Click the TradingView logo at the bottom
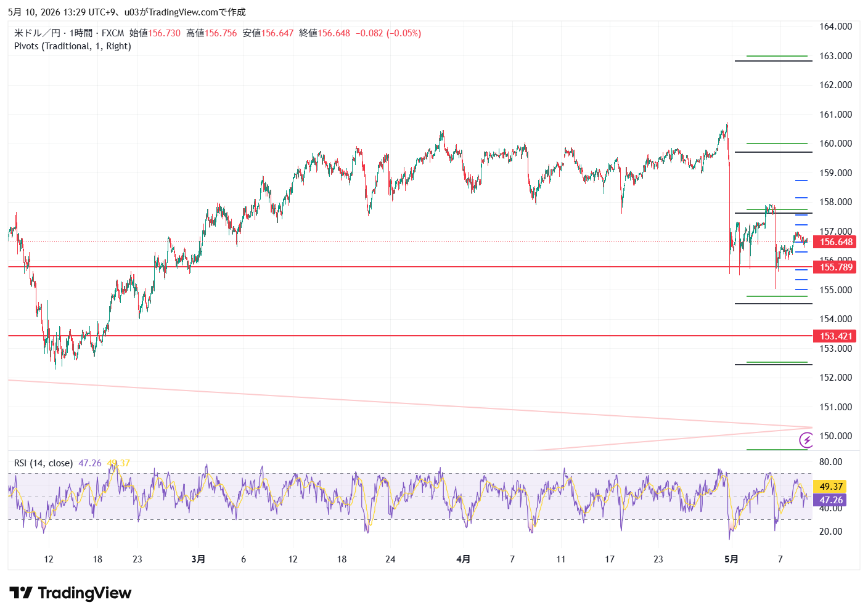Viewport: 868px width, 616px height. click(x=70, y=593)
